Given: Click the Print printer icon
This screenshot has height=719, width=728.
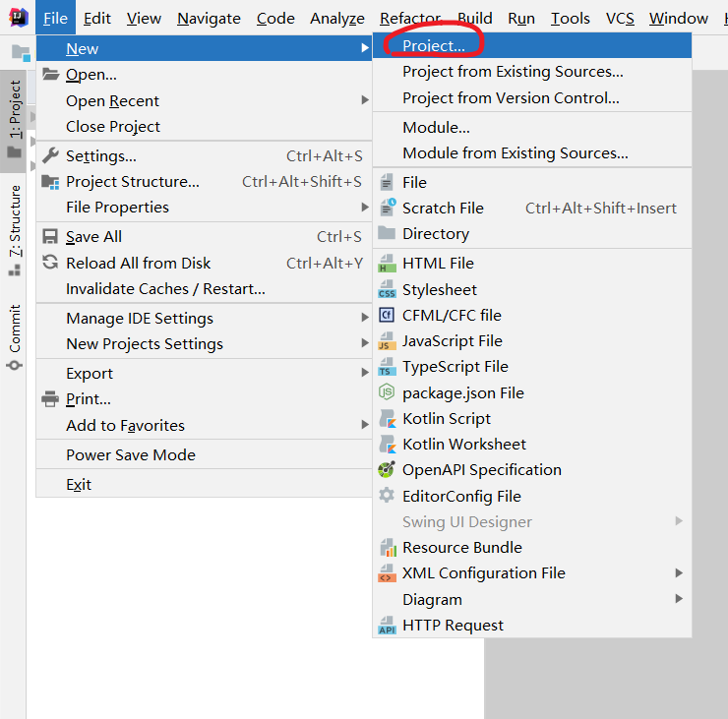Looking at the screenshot, I should 50,398.
